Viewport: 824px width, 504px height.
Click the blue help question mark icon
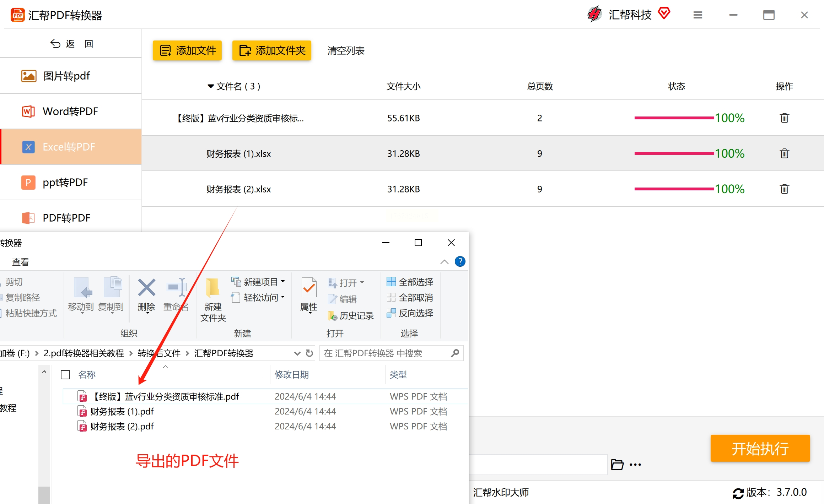pyautogui.click(x=460, y=262)
